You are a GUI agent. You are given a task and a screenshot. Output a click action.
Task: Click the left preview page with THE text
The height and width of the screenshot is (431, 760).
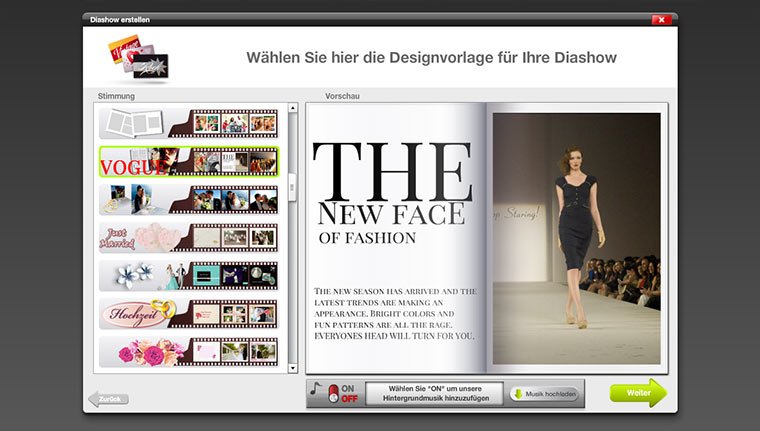pos(394,237)
